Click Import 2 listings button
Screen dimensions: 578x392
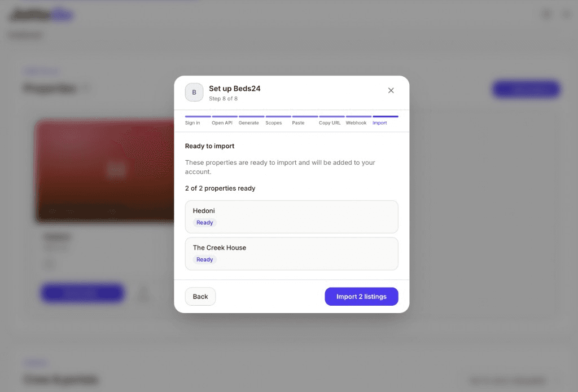pyautogui.click(x=361, y=297)
